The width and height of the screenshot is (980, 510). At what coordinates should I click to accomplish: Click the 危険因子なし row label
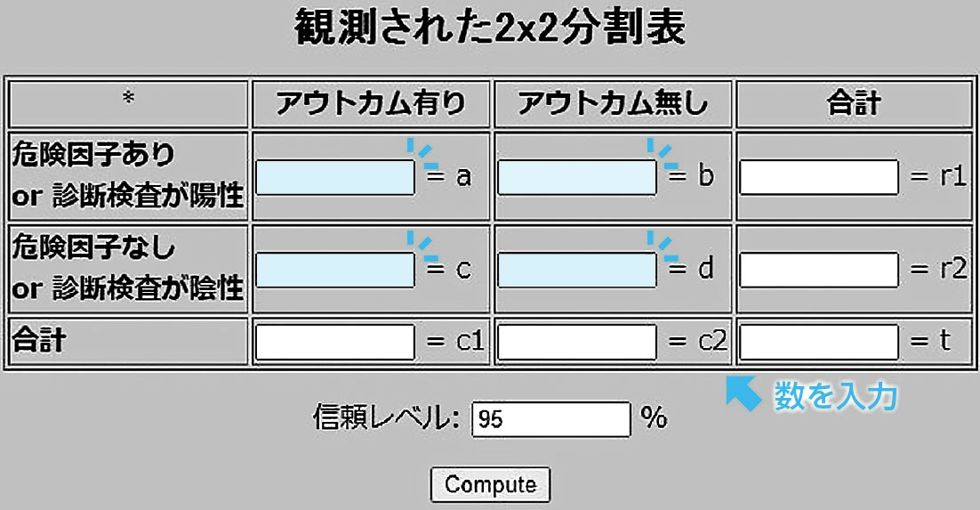[93, 247]
